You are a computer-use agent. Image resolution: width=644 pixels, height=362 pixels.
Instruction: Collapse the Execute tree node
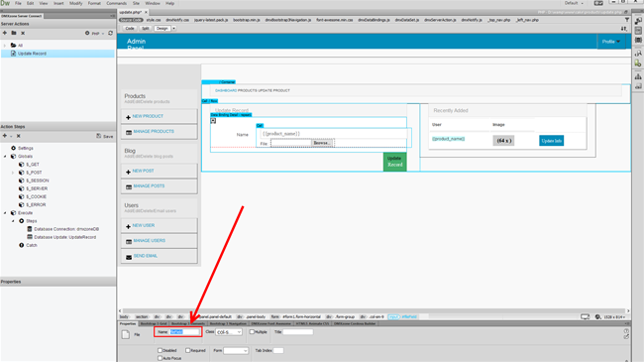click(5, 213)
